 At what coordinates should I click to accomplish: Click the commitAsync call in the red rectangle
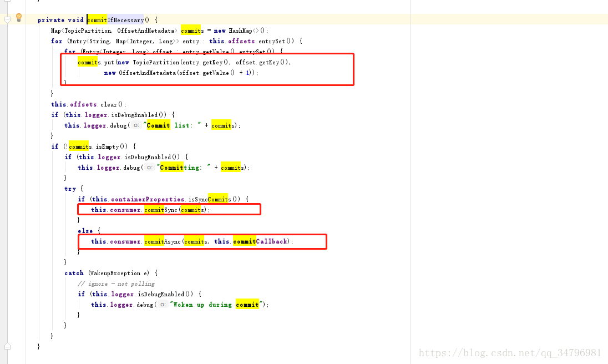(x=163, y=241)
